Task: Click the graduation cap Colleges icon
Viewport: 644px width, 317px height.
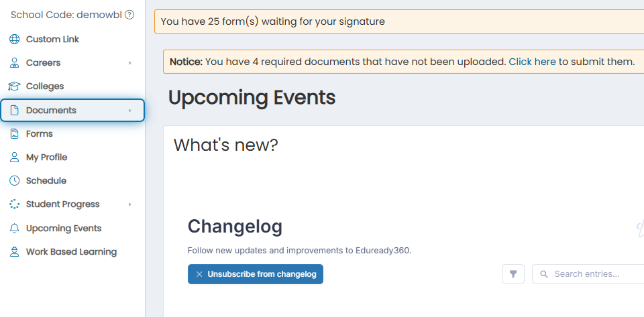Action: [x=14, y=86]
